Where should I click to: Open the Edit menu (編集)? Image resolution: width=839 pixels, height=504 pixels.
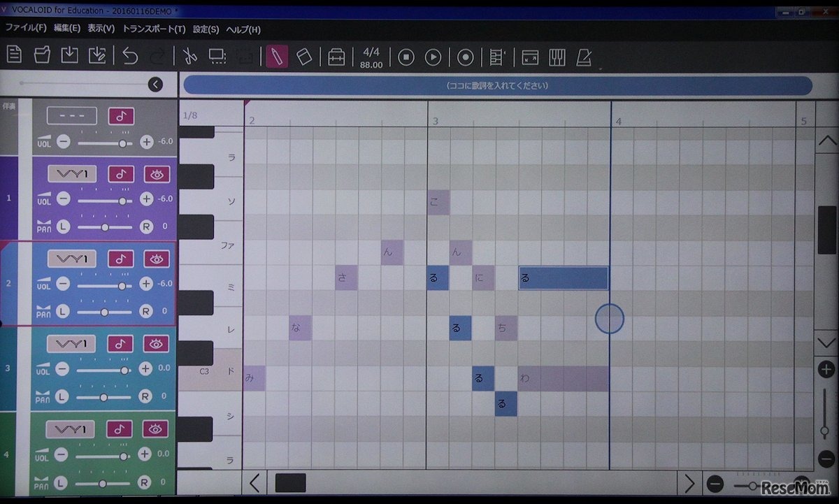tap(67, 29)
